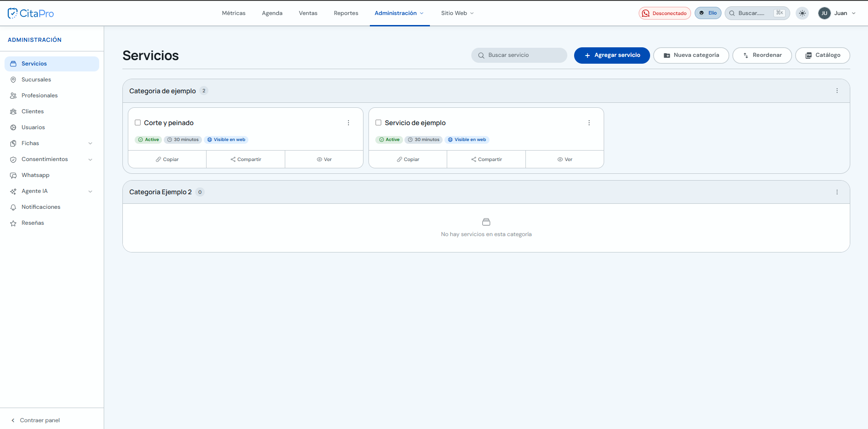Open the three-dot menu of Servicio de ejemplo
Image resolution: width=868 pixels, height=429 pixels.
click(x=589, y=123)
